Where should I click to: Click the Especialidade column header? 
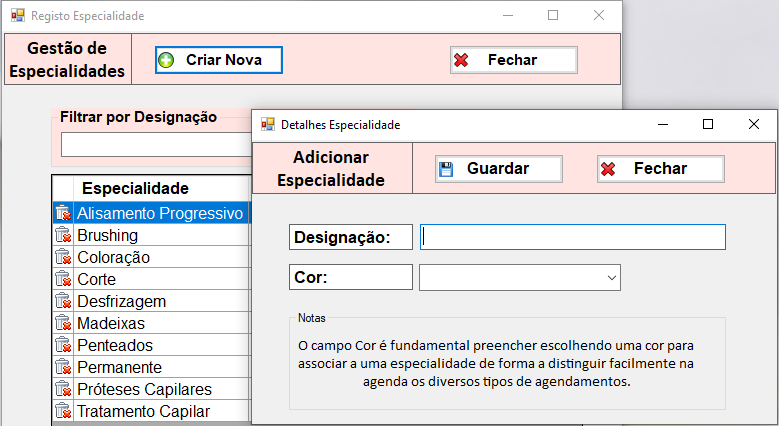135,188
